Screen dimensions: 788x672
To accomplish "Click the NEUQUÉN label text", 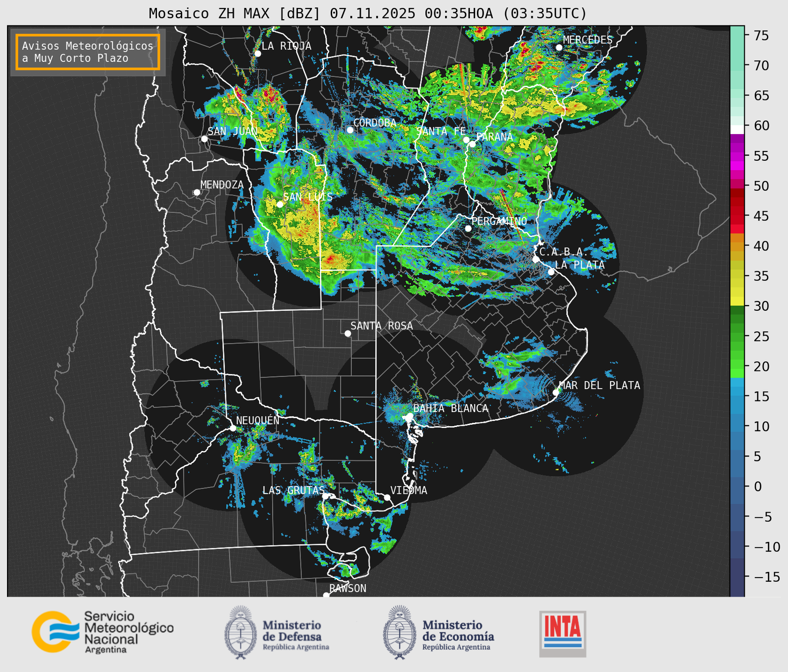I will pos(257,421).
